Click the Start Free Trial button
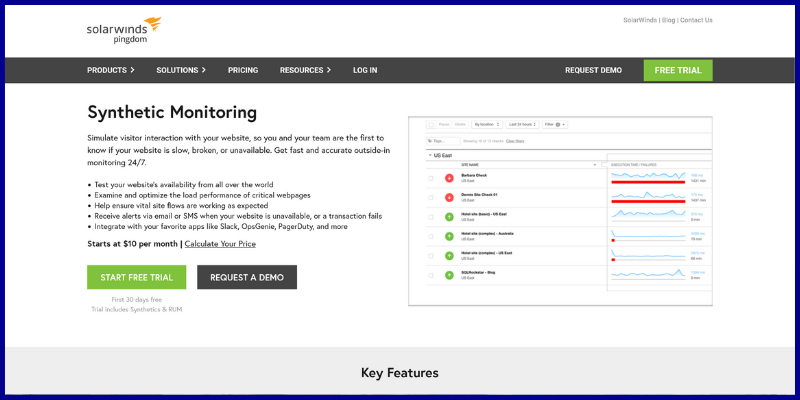This screenshot has width=800, height=400. (137, 277)
